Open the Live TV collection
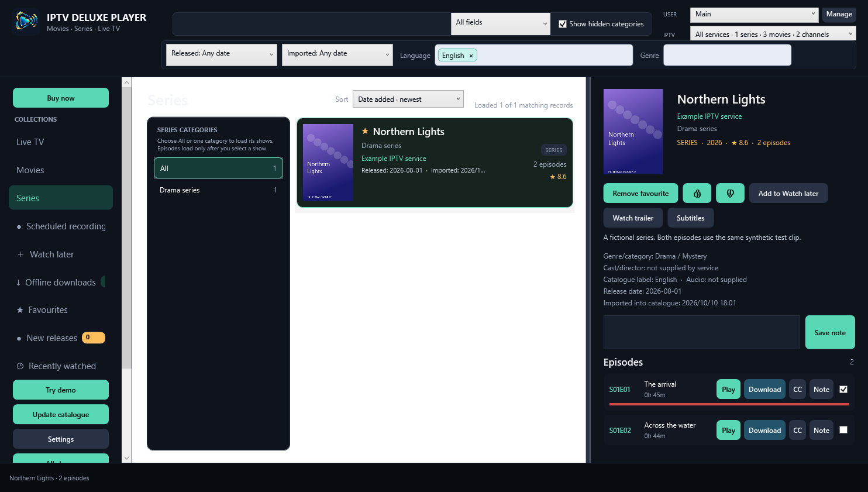Screen dimensions: 868x492 click(x=61, y=142)
